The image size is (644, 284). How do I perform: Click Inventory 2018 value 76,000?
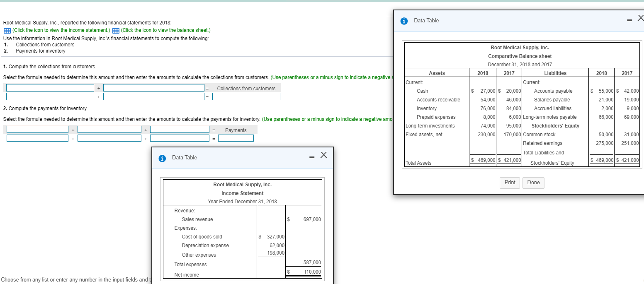(x=488, y=108)
